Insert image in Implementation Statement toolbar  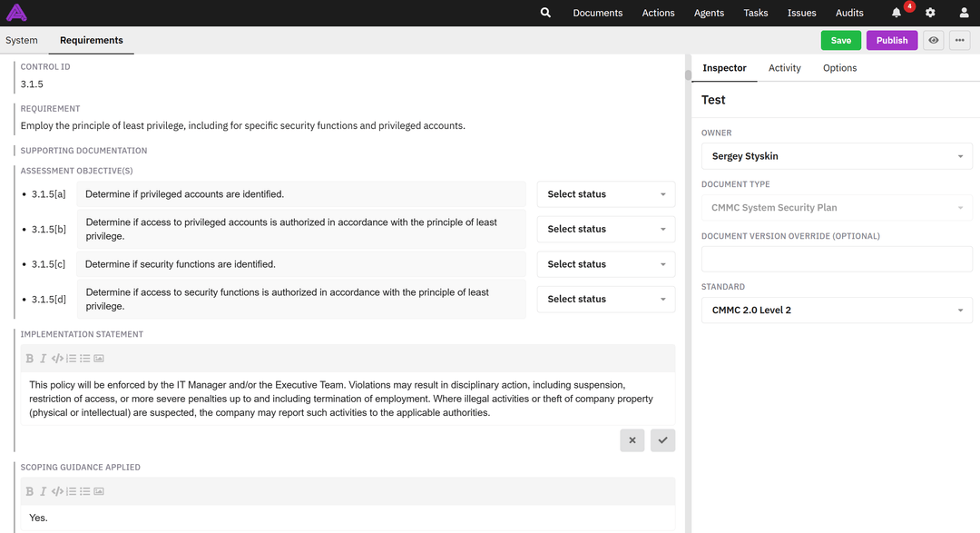(99, 359)
